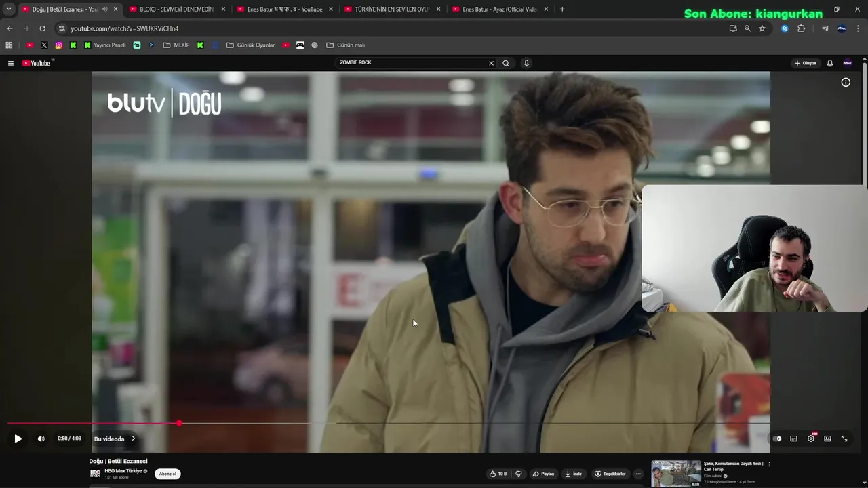Switch to the Enes Batur YouTube tab
The width and height of the screenshot is (868, 488).
285,9
